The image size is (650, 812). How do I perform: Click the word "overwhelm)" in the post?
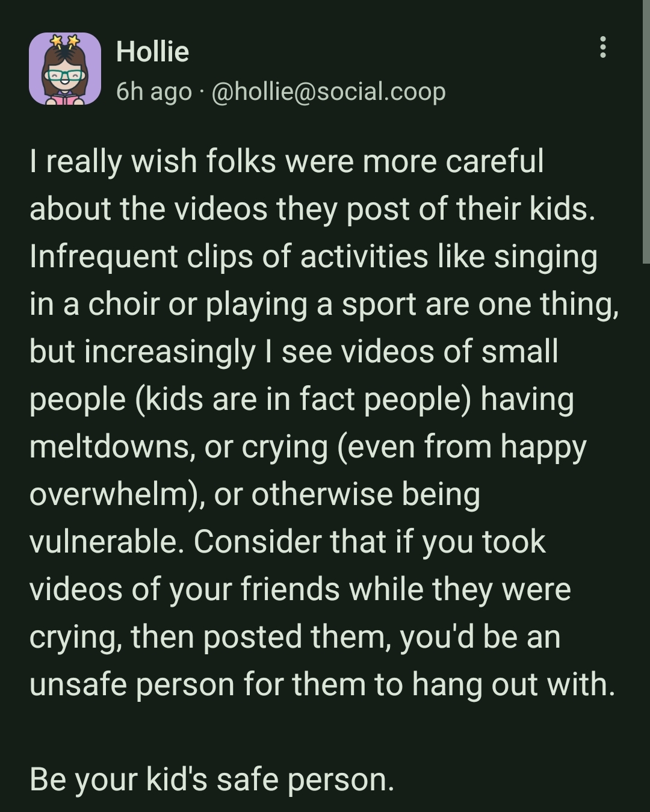(117, 494)
